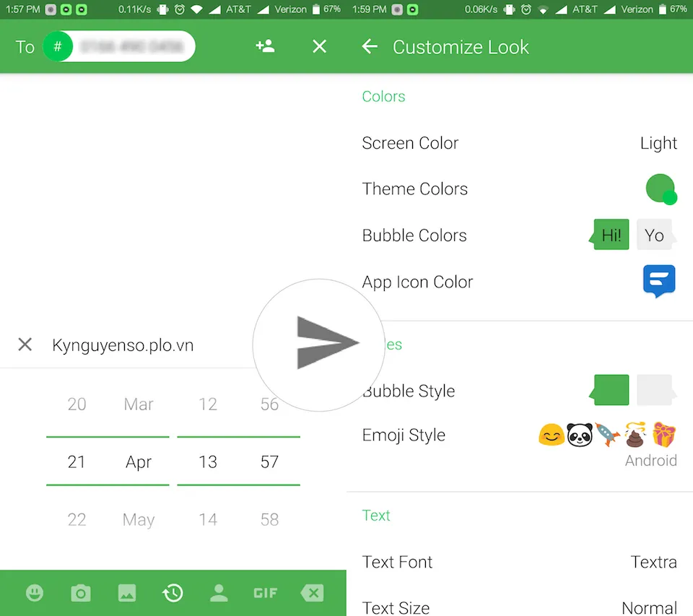Open the GIF picker

tap(265, 593)
